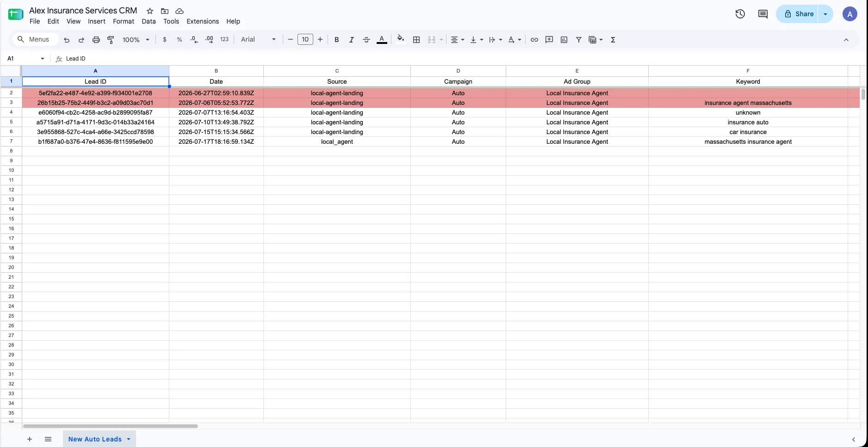868x447 pixels.
Task: Open the fill color picker
Action: tap(401, 39)
